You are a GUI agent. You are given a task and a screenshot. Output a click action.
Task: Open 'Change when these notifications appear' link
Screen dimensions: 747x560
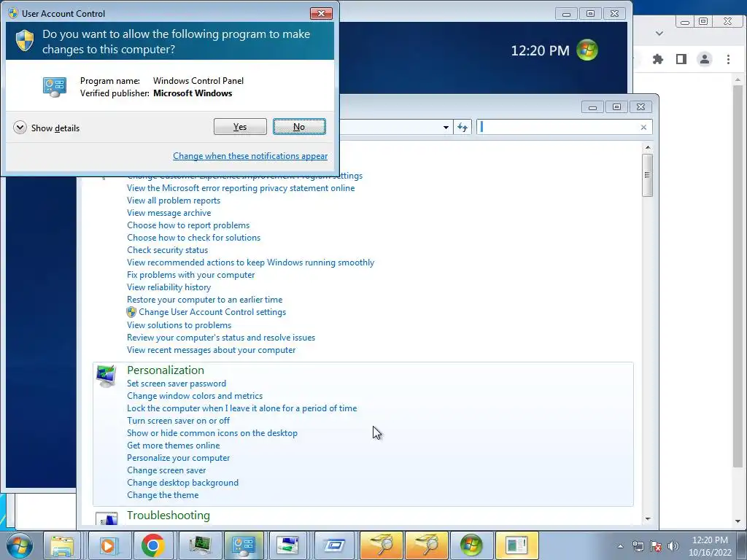click(x=250, y=156)
